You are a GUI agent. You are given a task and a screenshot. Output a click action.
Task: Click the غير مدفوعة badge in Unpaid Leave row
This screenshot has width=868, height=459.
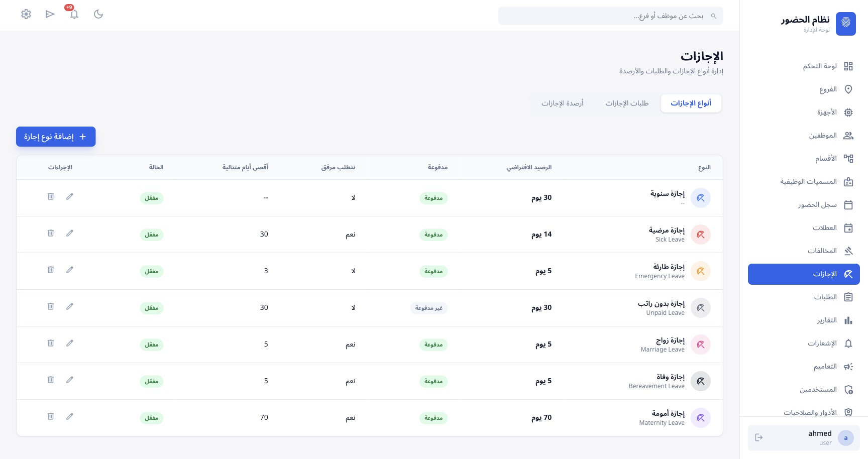(428, 308)
